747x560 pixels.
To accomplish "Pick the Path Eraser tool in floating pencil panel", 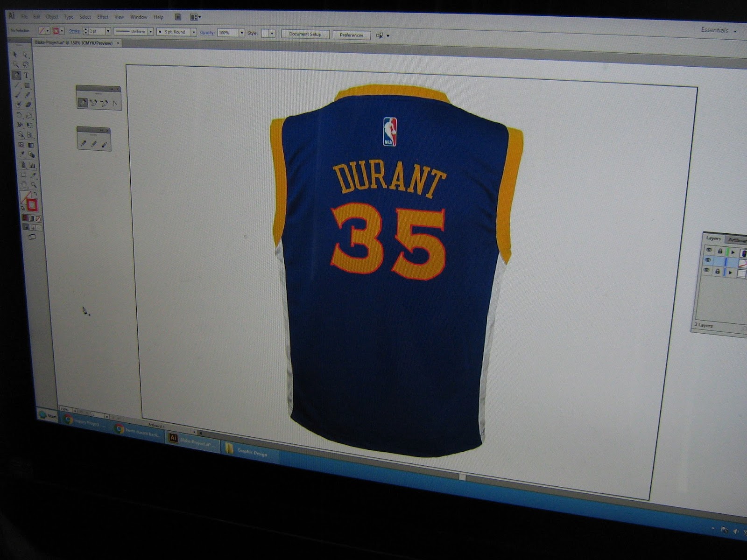I will (x=104, y=145).
